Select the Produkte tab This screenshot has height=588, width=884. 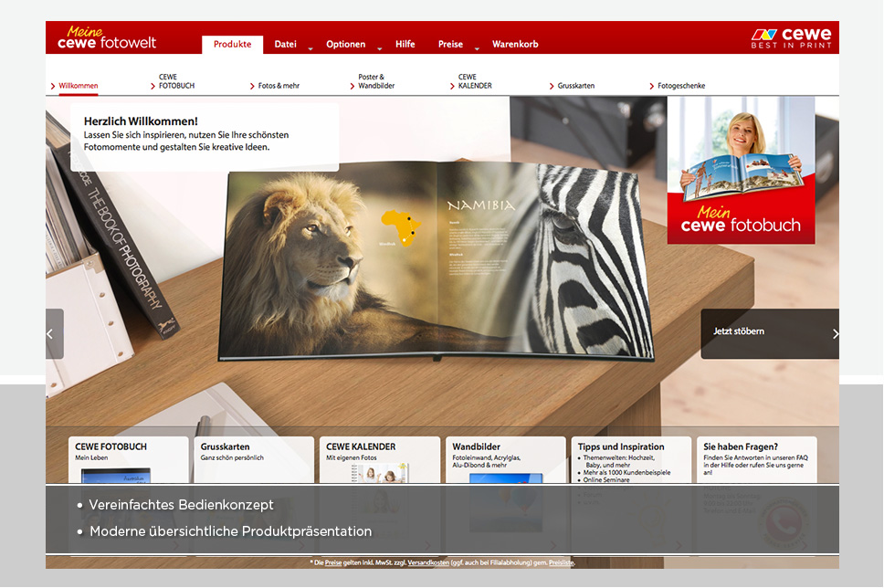[x=232, y=44]
